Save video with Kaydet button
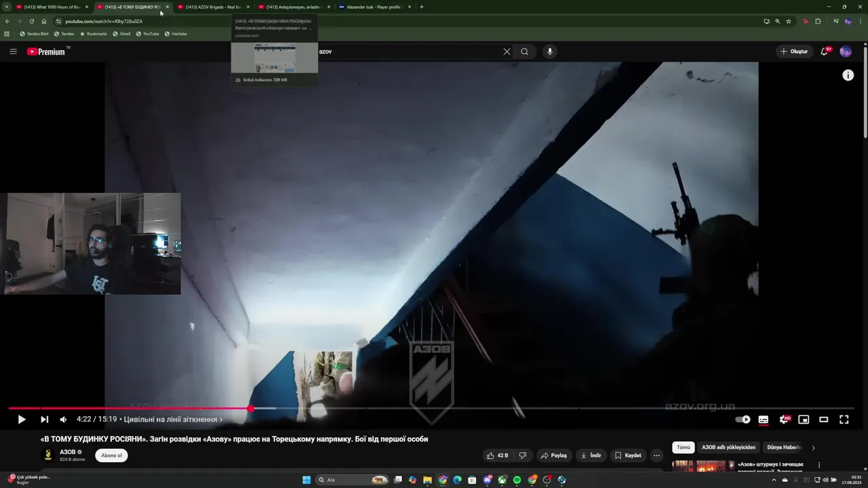The width and height of the screenshot is (868, 488). point(628,455)
